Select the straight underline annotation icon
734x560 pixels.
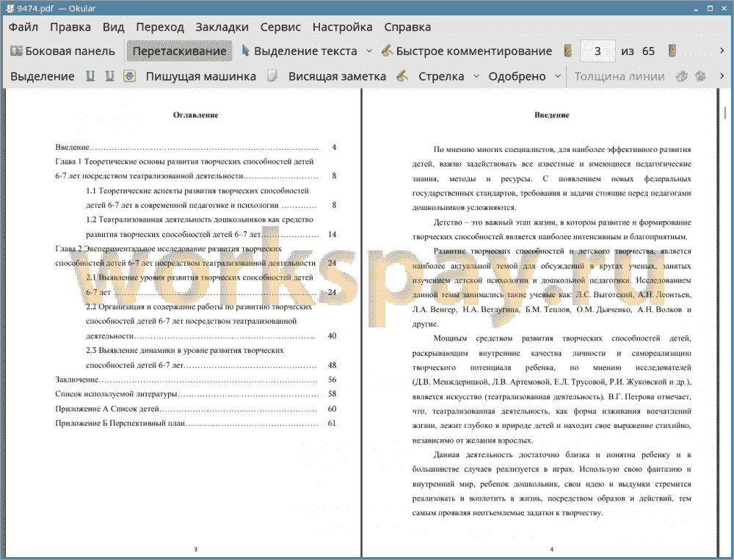pyautogui.click(x=90, y=76)
